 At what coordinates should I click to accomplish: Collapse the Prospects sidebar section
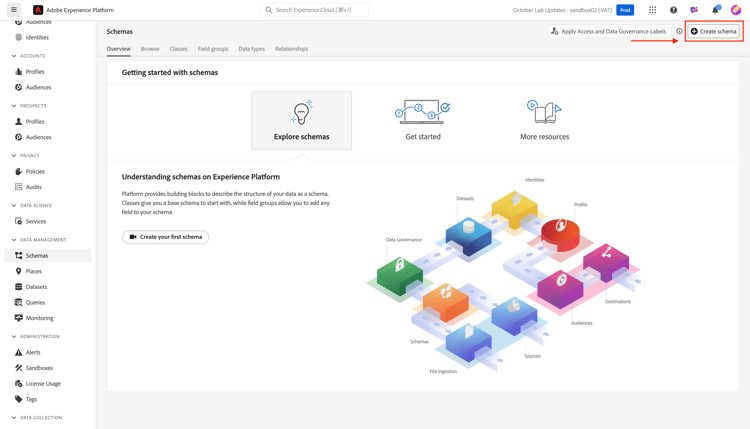point(14,106)
